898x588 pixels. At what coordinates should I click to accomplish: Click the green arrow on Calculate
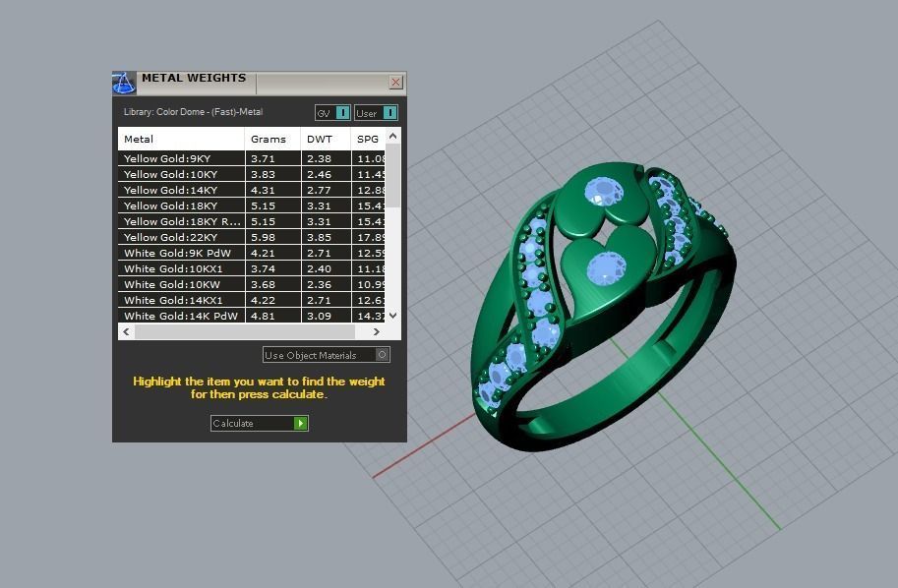(x=301, y=423)
